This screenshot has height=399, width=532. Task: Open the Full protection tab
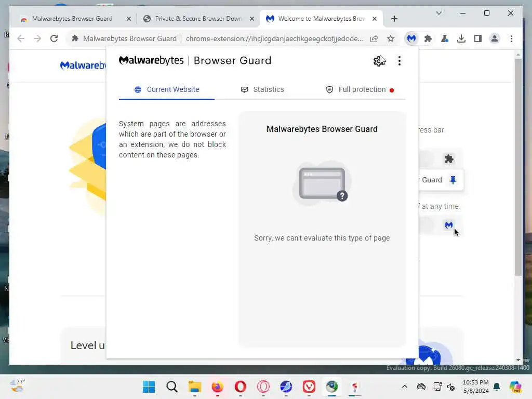coord(360,89)
